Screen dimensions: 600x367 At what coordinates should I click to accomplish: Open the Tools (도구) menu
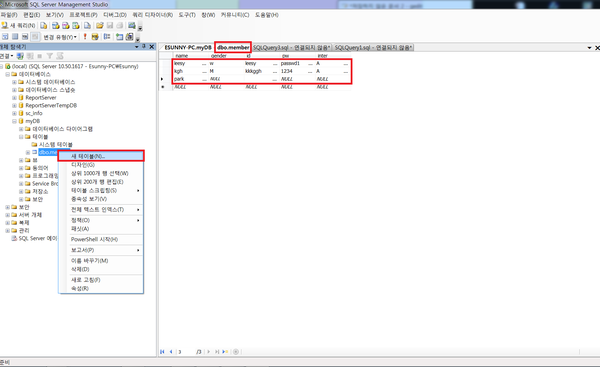[x=187, y=15]
